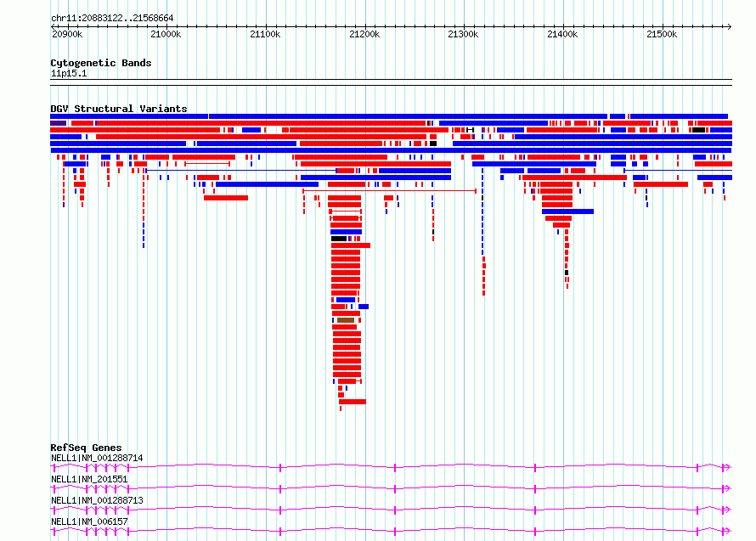This screenshot has width=756, height=541.
Task: Click the 21500k ruler label
Action: 662,34
